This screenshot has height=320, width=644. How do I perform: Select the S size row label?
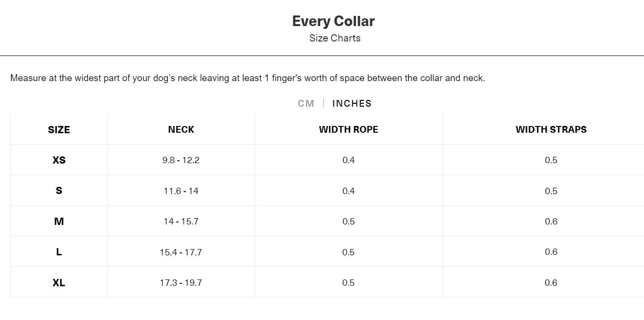point(58,190)
